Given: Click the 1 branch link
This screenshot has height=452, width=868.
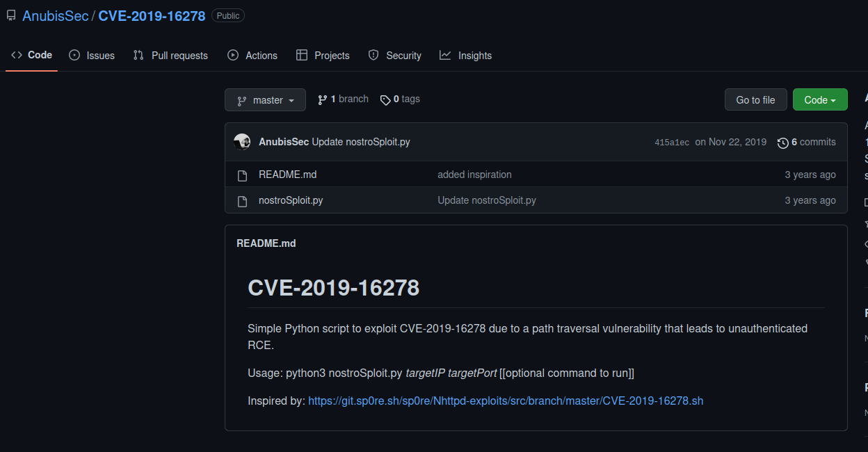Looking at the screenshot, I should 343,99.
